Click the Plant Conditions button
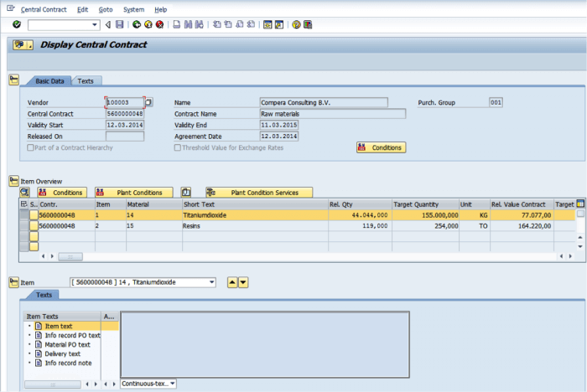The height and width of the screenshot is (392, 587). pyautogui.click(x=134, y=193)
